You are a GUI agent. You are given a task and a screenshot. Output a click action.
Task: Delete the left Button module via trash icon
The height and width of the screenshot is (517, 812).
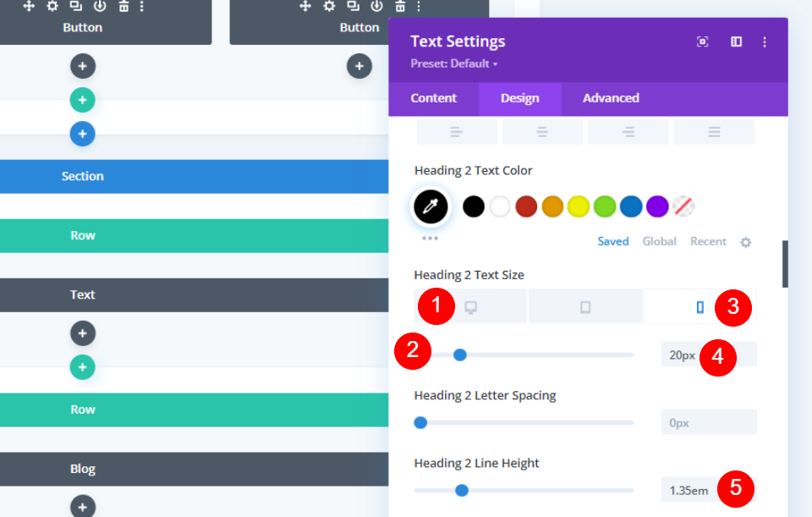point(123,6)
